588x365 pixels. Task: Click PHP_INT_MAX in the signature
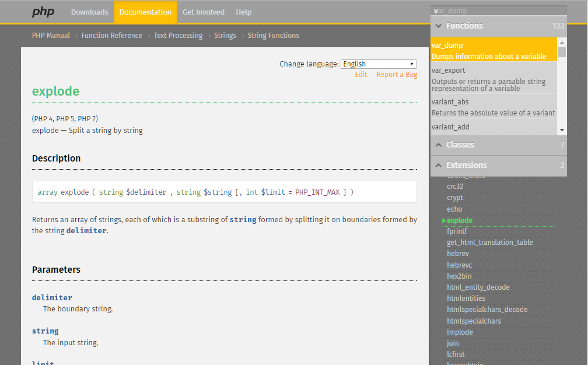[317, 192]
